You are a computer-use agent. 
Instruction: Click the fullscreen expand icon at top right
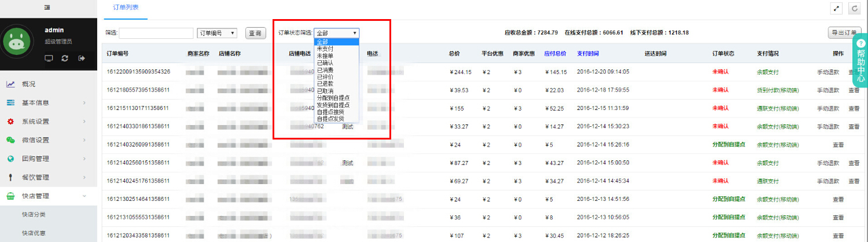pos(836,8)
